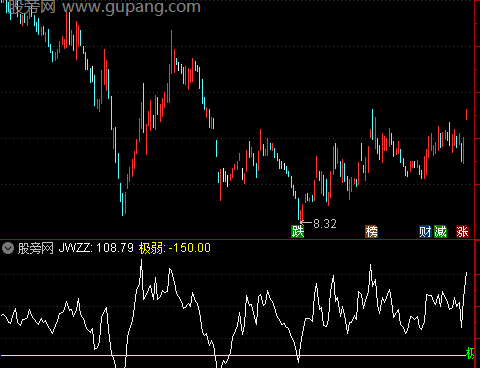Click the green 减 marker icon

[x=440, y=231]
